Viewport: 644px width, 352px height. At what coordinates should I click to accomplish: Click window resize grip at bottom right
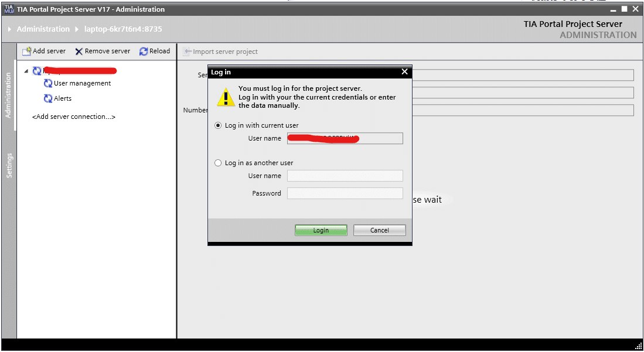coord(638,346)
